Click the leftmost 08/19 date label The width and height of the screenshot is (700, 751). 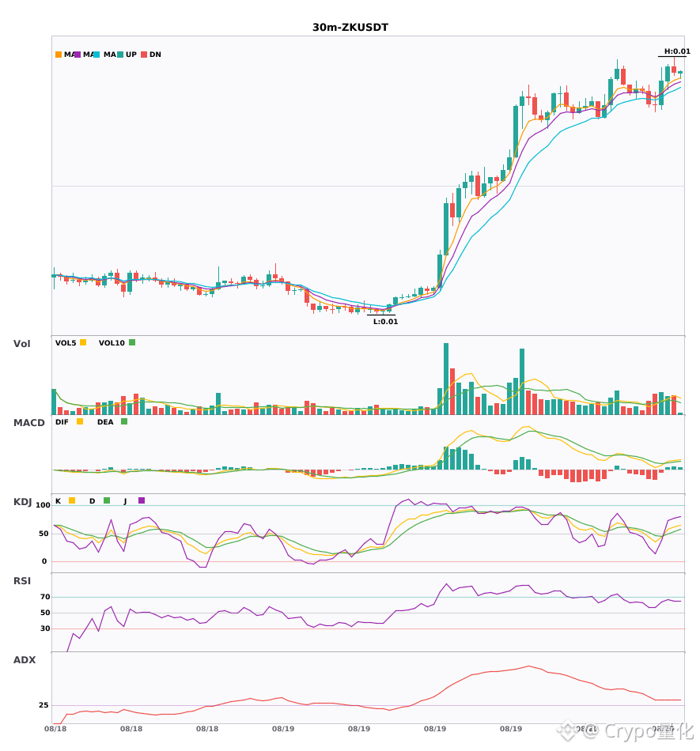coord(283,729)
